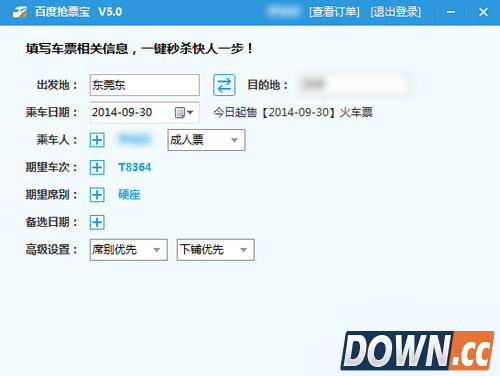Open the 成人票 ticket type dropdown

click(206, 140)
